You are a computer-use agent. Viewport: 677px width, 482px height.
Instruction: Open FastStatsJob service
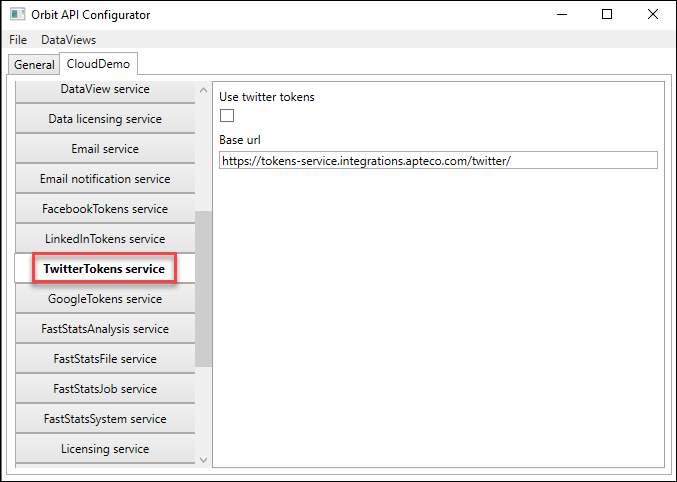pyautogui.click(x=105, y=389)
